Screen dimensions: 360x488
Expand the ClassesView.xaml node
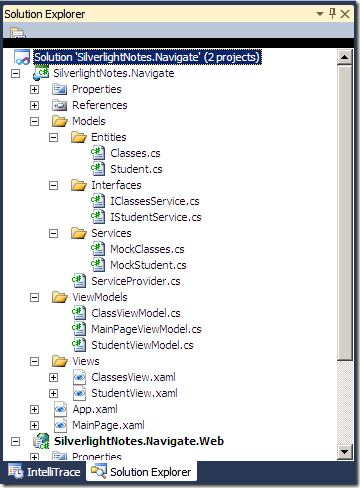(53, 377)
